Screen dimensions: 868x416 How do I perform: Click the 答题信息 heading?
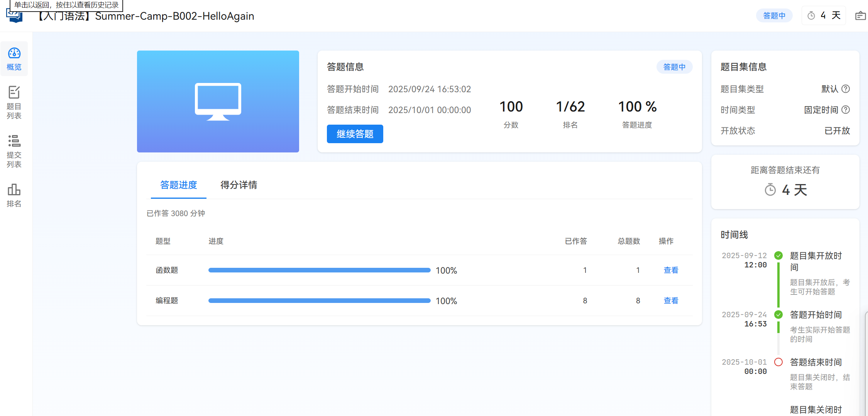(345, 67)
